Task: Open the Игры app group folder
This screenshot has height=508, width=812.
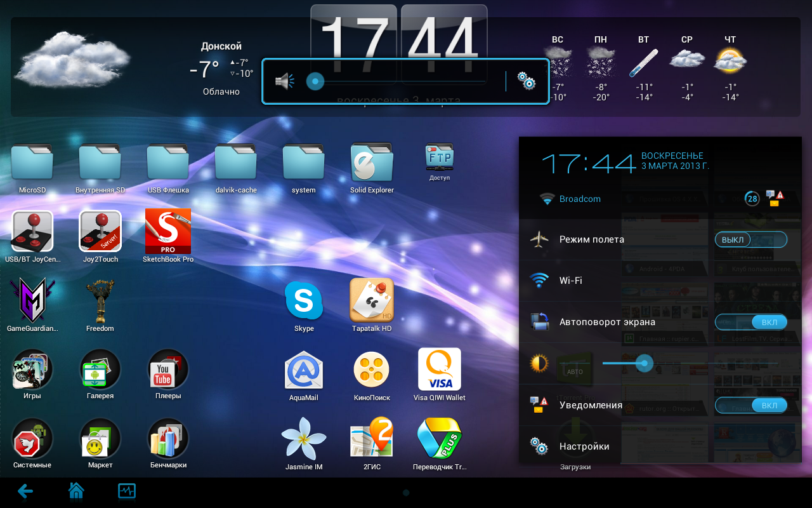Action: click(x=32, y=370)
